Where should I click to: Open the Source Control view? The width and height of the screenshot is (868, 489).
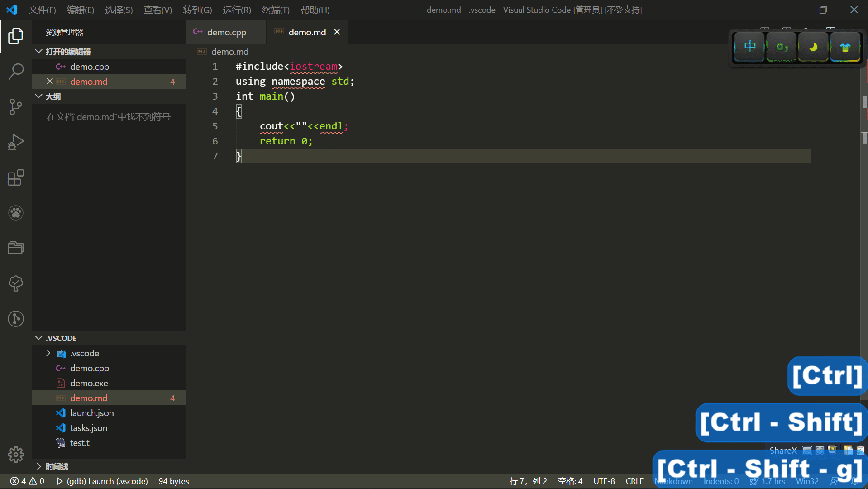[x=16, y=107]
